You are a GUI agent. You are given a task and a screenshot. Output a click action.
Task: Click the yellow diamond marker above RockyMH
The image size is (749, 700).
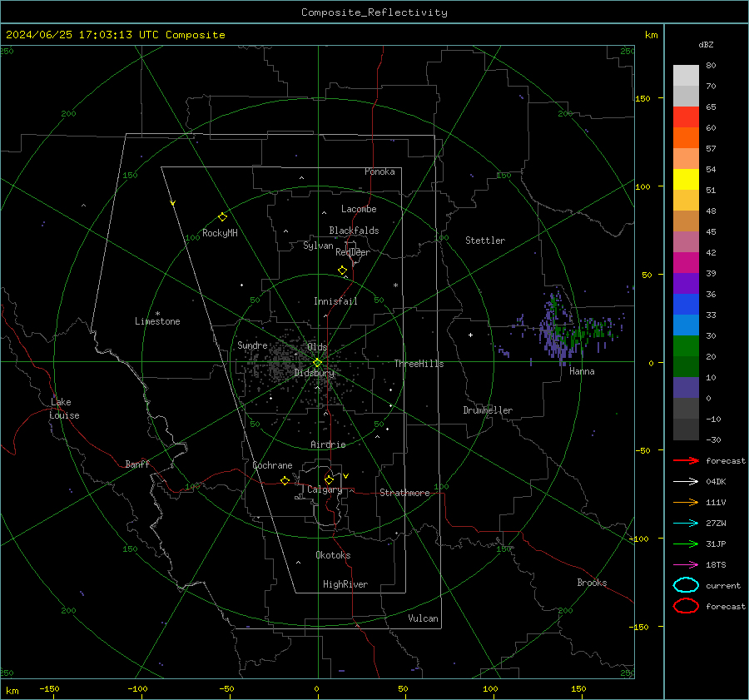click(222, 217)
